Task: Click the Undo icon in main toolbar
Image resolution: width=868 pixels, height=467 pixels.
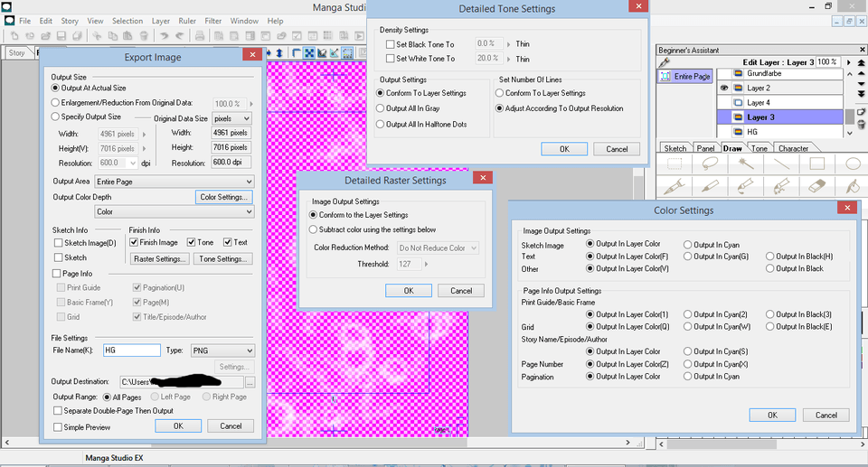Action: (x=164, y=36)
